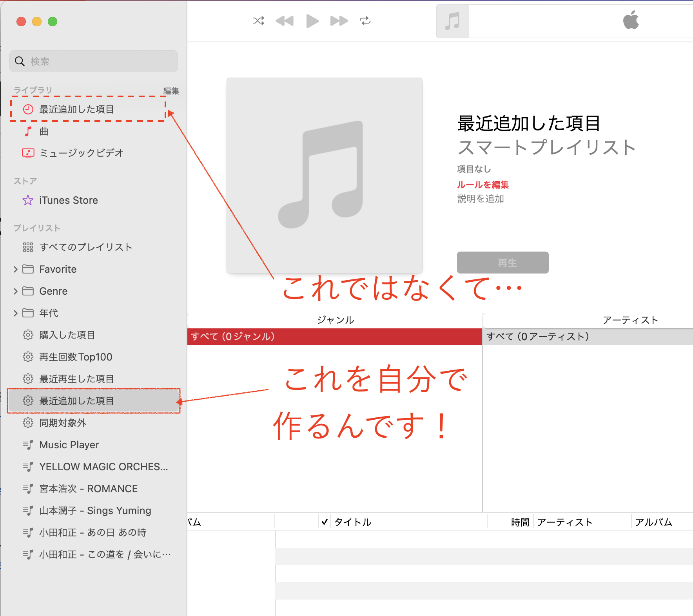The image size is (693, 616).
Task: Select the clock icon of library 最近追加した項目
Action: point(28,109)
